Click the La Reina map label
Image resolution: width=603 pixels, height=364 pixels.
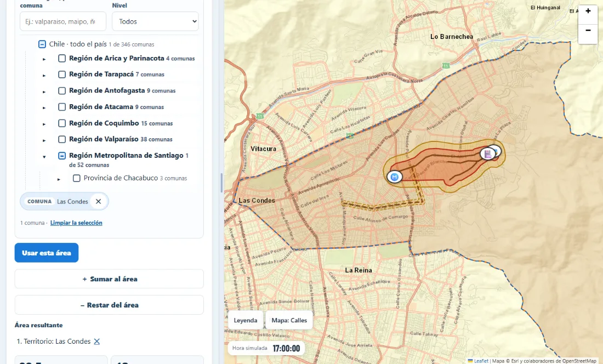pos(359,270)
